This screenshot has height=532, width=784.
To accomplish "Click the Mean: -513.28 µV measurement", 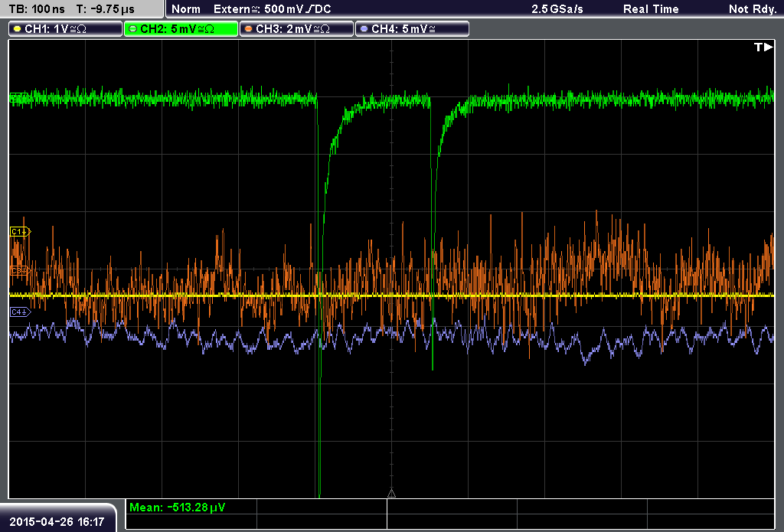I will [177, 508].
